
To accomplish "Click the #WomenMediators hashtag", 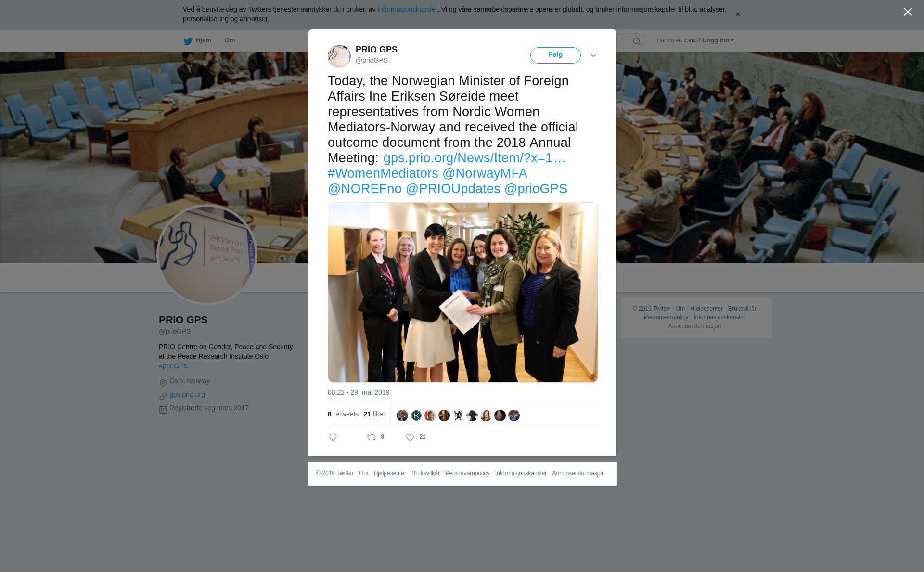I will [x=383, y=173].
